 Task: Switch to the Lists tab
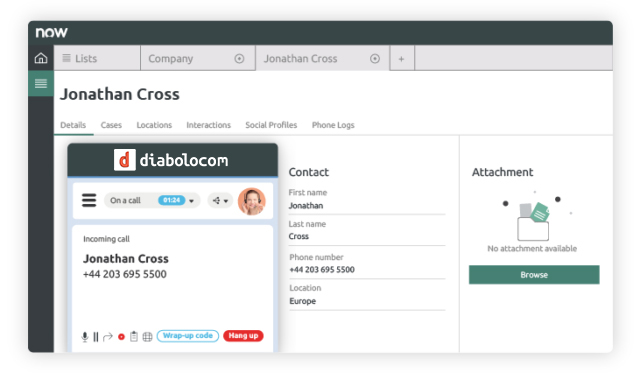[97, 58]
